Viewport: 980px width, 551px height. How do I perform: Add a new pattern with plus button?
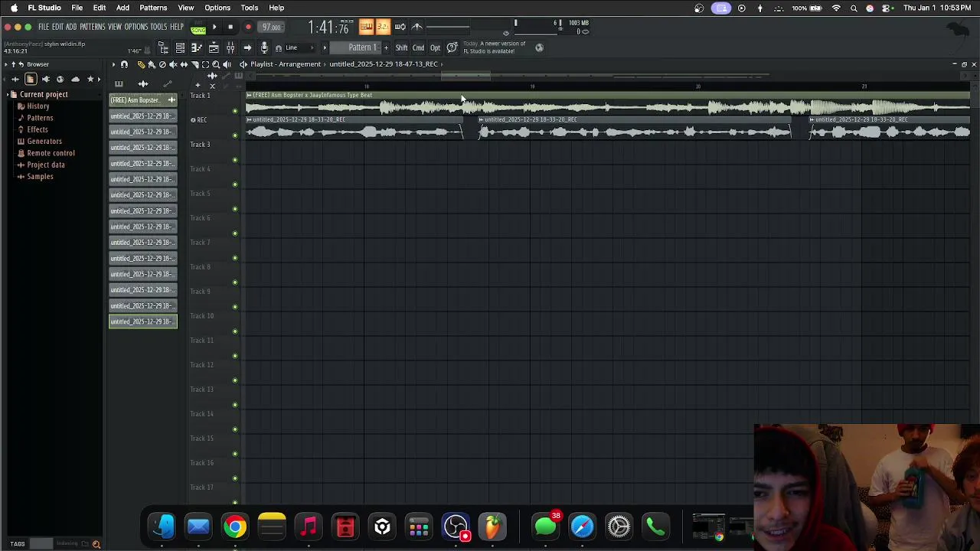tap(386, 47)
